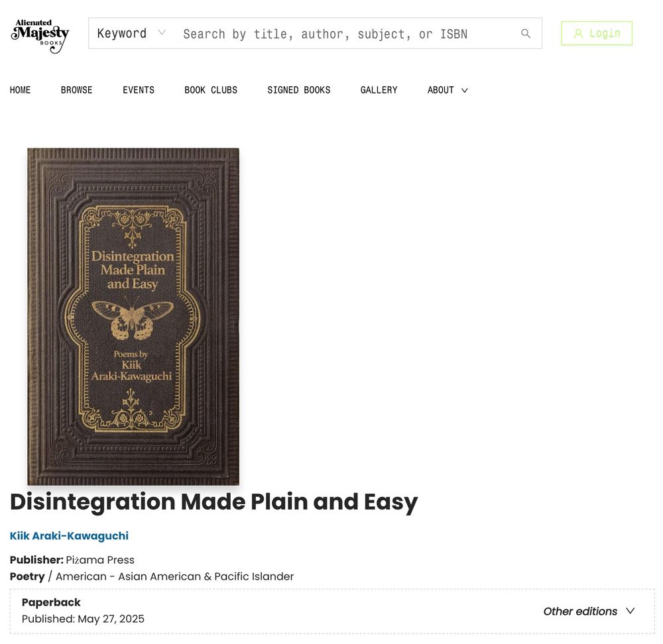The height and width of the screenshot is (644, 663).
Task: Navigate to Book Clubs
Action: point(211,90)
